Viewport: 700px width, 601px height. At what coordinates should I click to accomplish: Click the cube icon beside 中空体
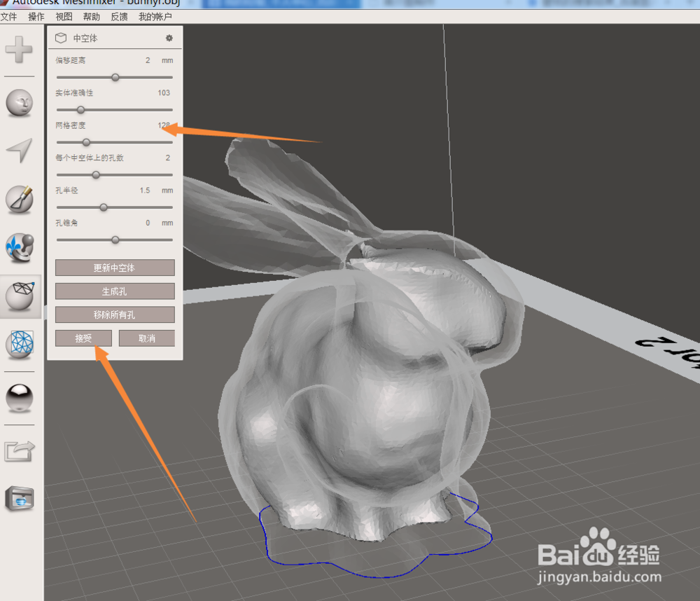tap(61, 38)
